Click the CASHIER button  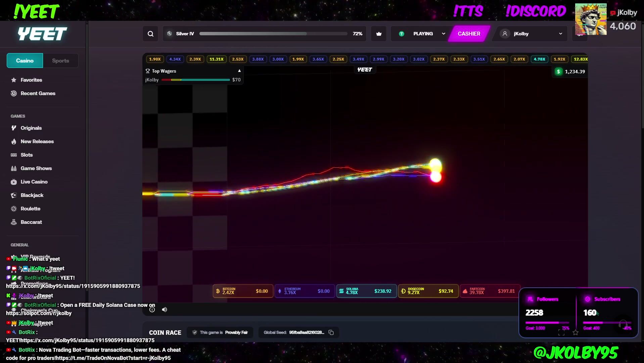pos(469,34)
